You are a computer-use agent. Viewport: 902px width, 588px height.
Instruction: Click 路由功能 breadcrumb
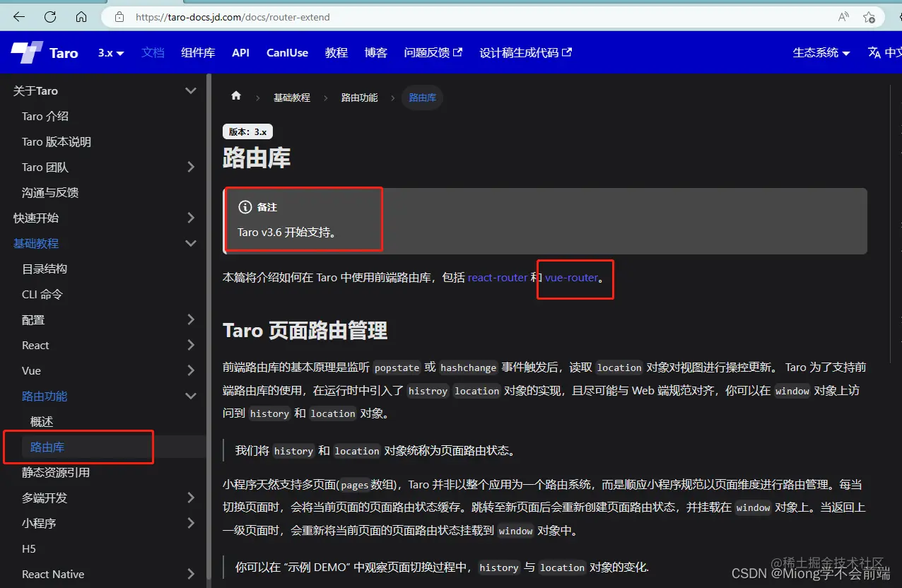coord(360,98)
